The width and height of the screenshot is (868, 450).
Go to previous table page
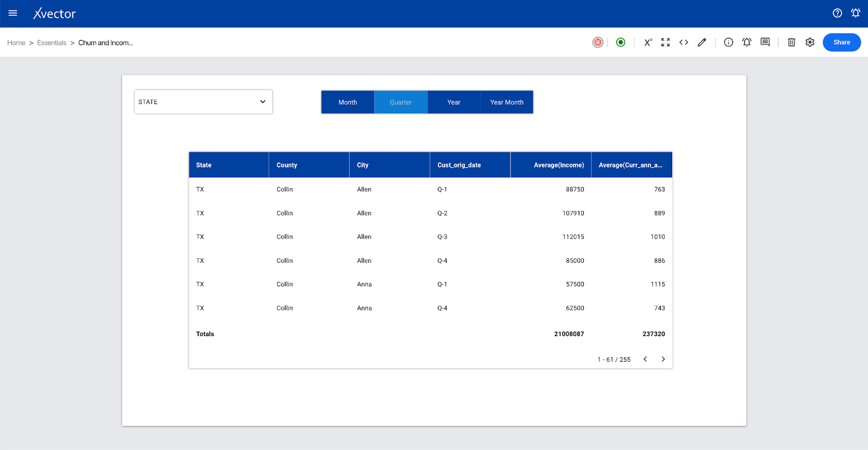[645, 359]
